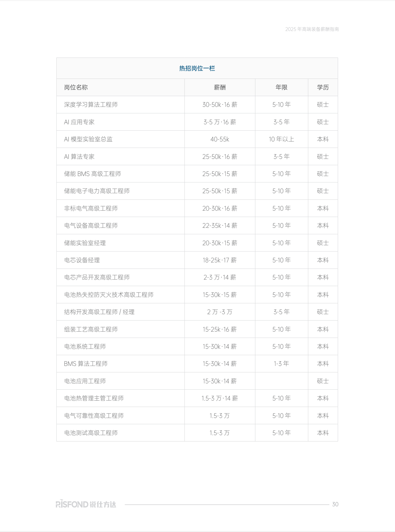Image resolution: width=395 pixels, height=532 pixels.
Task: Select 储能 BMS 高级工程师 job title
Action: tap(92, 174)
